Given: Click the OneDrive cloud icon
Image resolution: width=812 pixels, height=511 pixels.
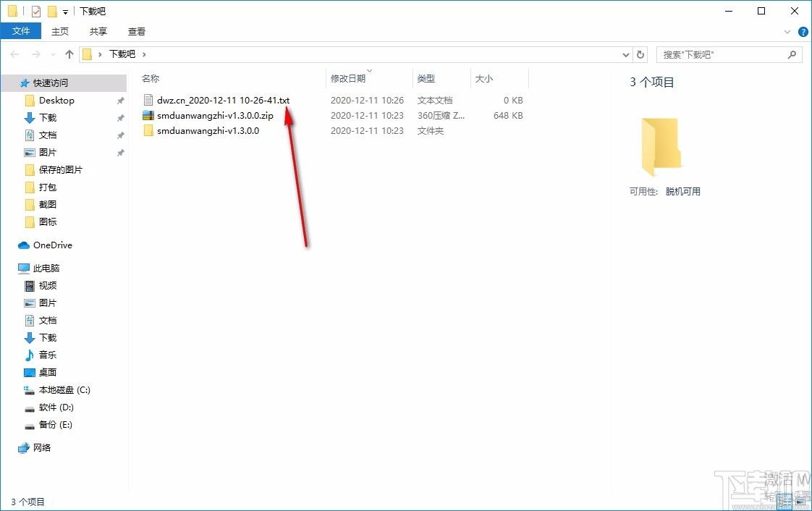Looking at the screenshot, I should click(24, 245).
